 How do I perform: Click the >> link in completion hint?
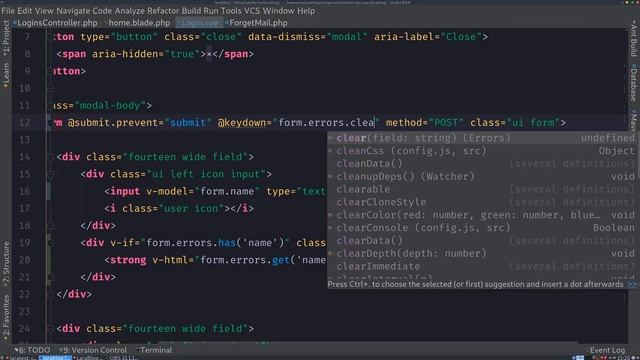click(x=632, y=284)
